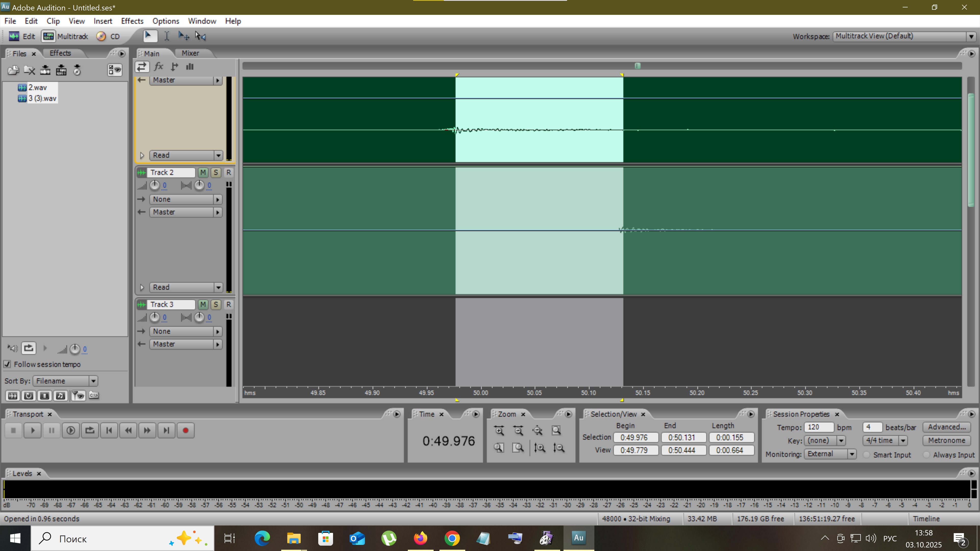
Task: Solo Track 3
Action: [x=216, y=304]
